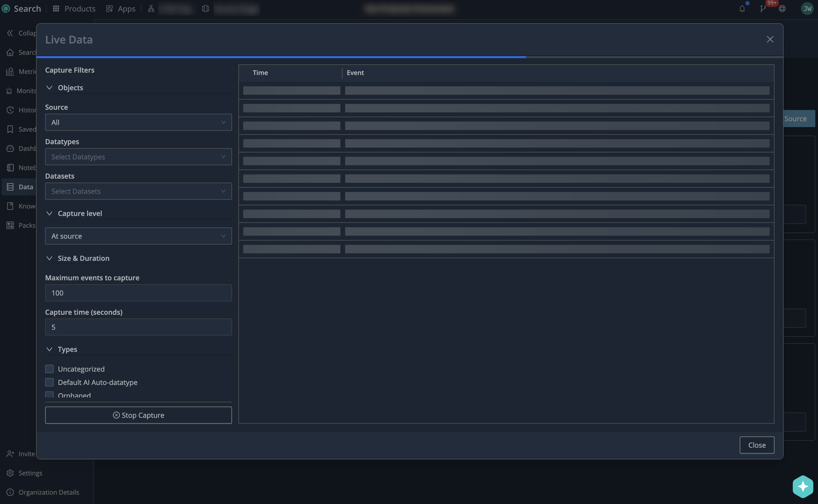Click the Settings gear icon in sidebar
The height and width of the screenshot is (504, 818).
[10, 473]
